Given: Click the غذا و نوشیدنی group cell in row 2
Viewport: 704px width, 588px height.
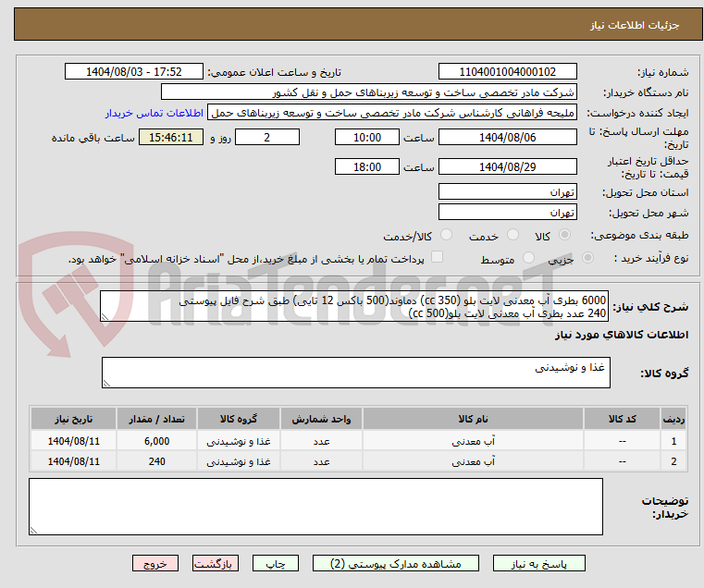Looking at the screenshot, I should click(x=239, y=461).
